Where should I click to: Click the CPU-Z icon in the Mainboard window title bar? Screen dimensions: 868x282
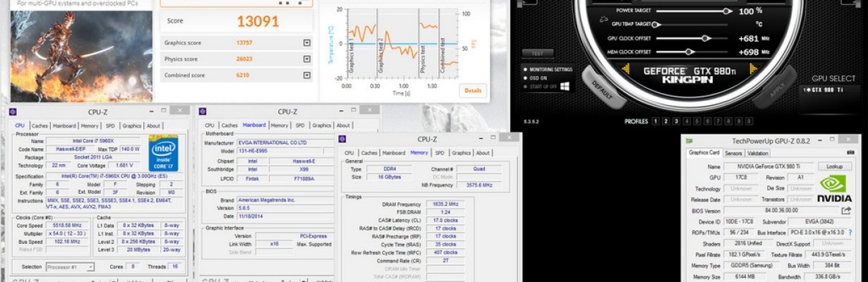pyautogui.click(x=203, y=111)
